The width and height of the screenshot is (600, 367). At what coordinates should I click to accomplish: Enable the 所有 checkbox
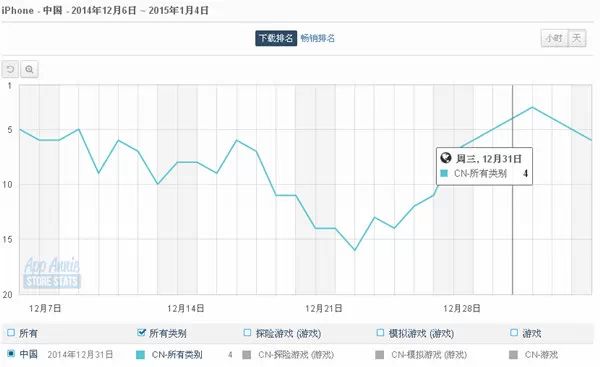(11, 333)
